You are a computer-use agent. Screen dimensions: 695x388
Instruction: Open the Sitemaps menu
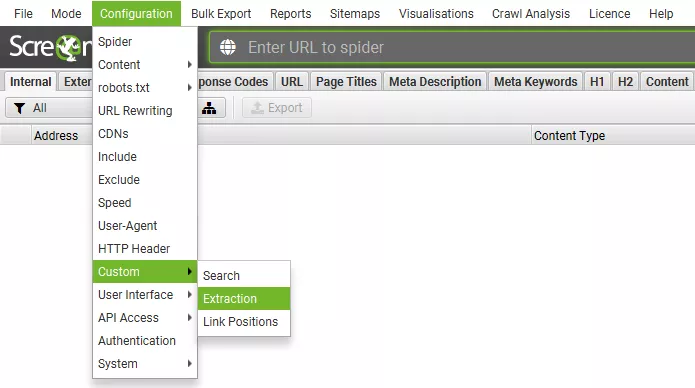click(355, 14)
